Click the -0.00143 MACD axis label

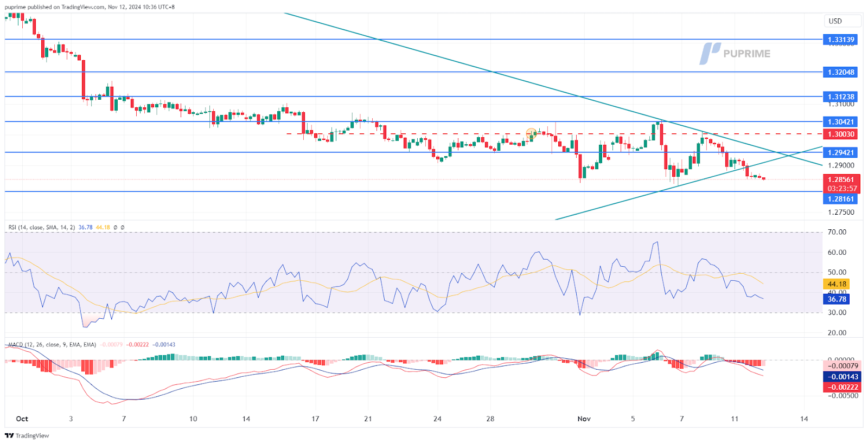pyautogui.click(x=843, y=377)
